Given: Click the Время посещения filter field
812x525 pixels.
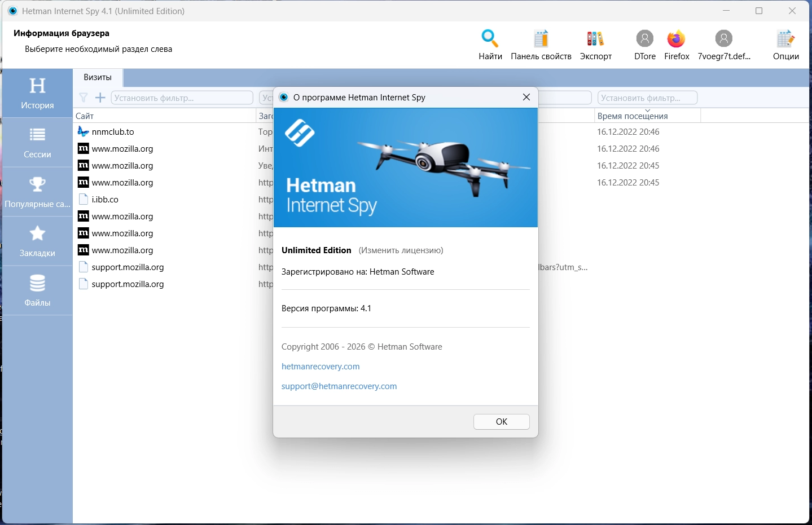Looking at the screenshot, I should [648, 98].
